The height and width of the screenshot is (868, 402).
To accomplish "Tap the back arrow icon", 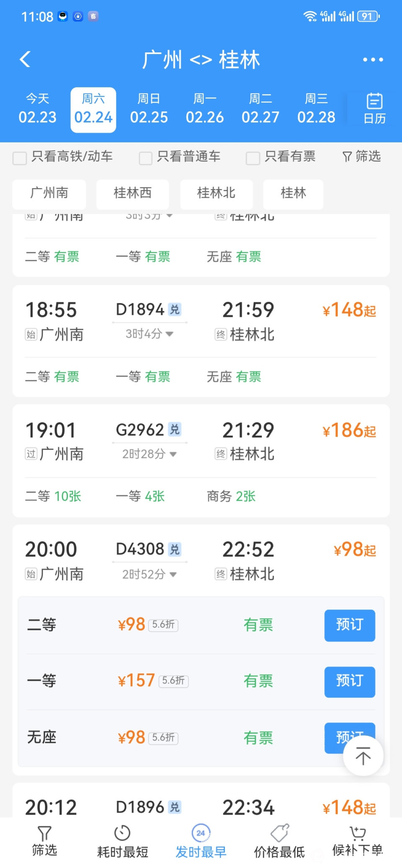I will pyautogui.click(x=25, y=59).
